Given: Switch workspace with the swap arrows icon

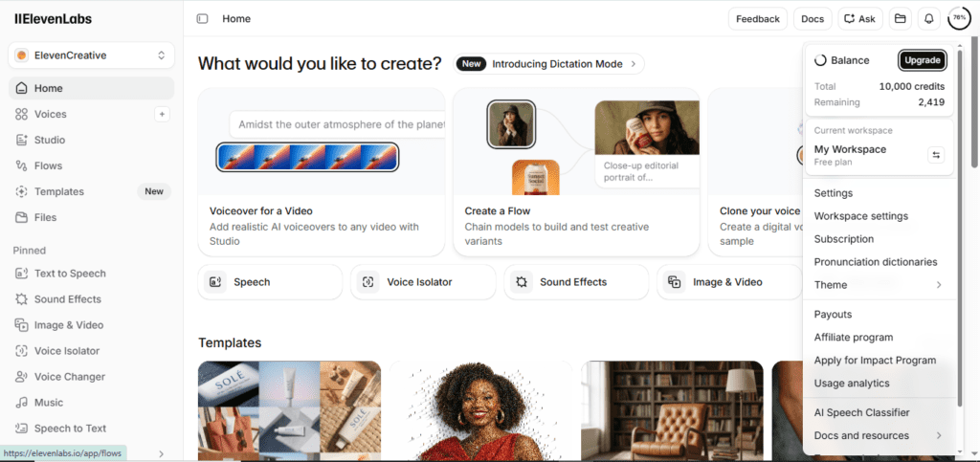Looking at the screenshot, I should [x=936, y=156].
